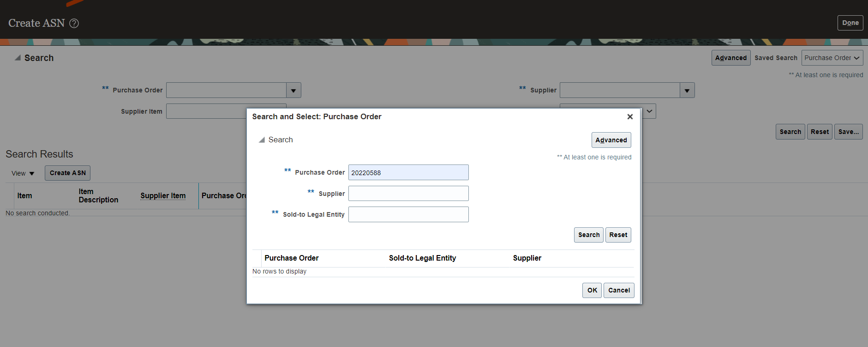Click the main page Reset button
This screenshot has height=347, width=868.
(820, 132)
